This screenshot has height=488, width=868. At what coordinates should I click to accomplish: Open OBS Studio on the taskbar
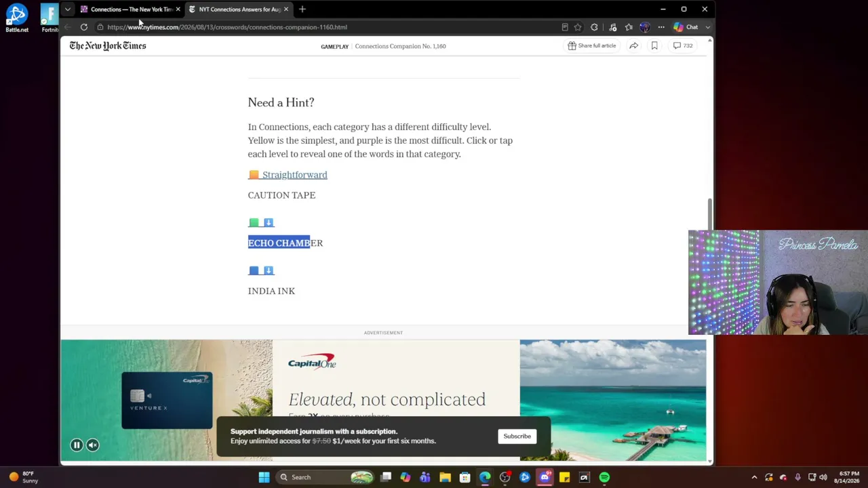505,477
